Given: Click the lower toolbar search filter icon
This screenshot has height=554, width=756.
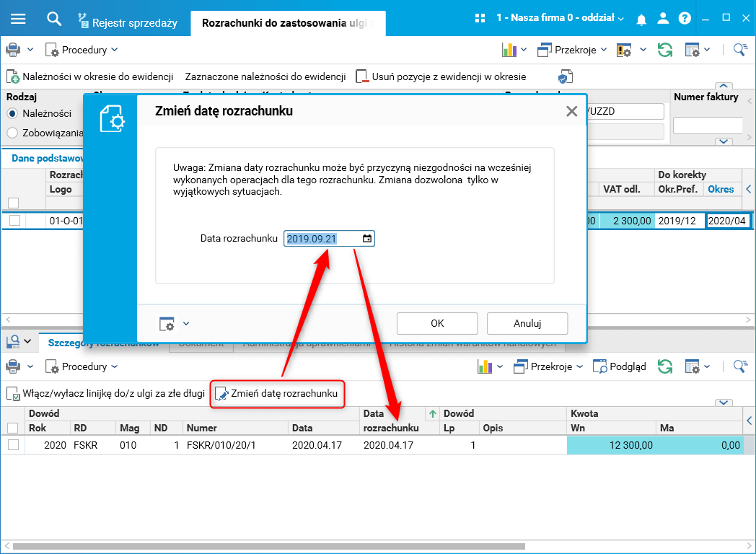Looking at the screenshot, I should 740,366.
